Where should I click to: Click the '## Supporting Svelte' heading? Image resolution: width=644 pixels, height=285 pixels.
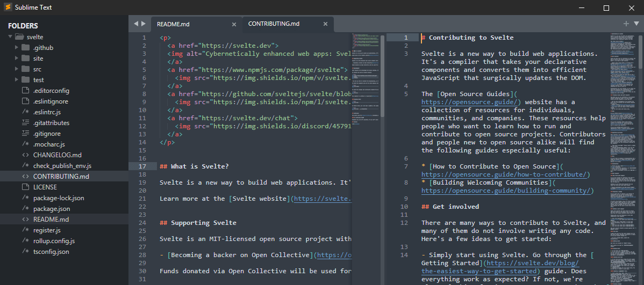click(x=198, y=223)
